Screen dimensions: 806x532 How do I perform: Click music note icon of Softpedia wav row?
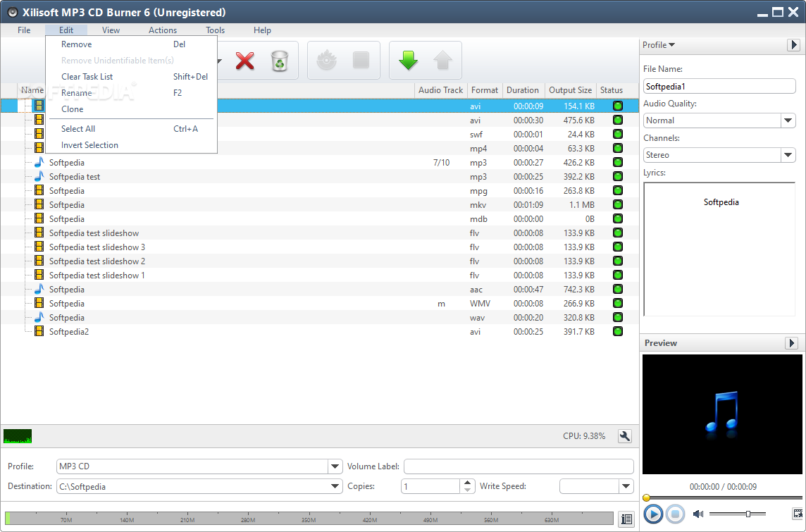pyautogui.click(x=39, y=317)
